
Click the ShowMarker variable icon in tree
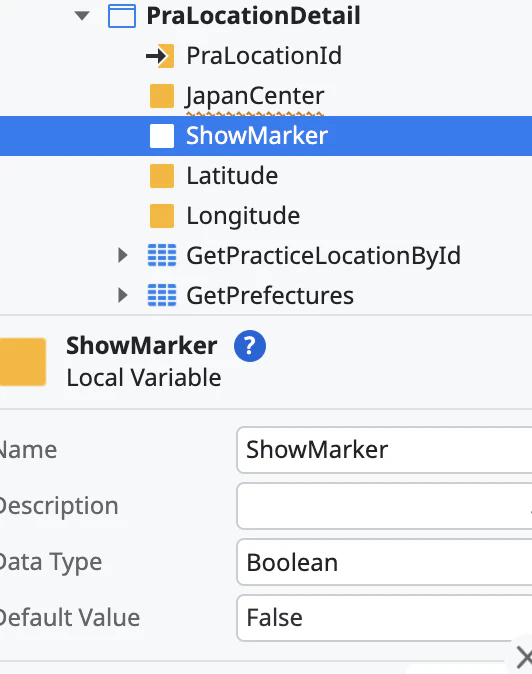[x=162, y=136]
